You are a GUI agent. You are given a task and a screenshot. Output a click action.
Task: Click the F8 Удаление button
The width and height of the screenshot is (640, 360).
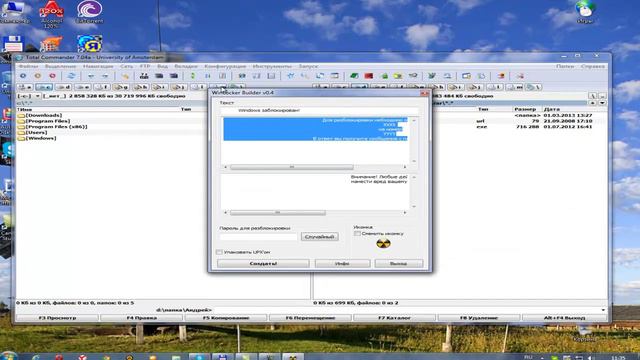479,318
